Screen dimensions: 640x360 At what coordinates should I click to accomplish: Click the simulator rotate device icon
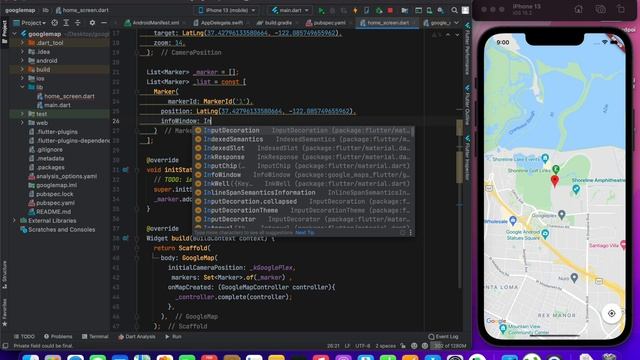pos(621,9)
